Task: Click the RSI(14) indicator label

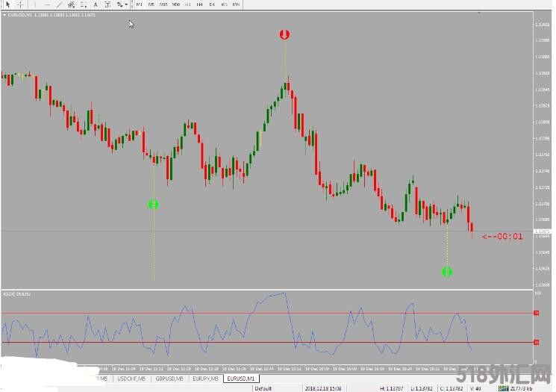Action: click(x=16, y=294)
